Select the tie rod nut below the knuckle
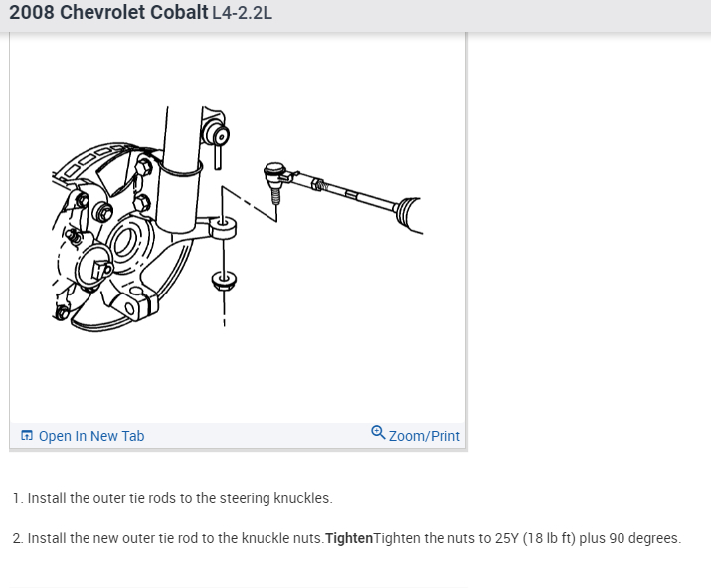 point(224,280)
